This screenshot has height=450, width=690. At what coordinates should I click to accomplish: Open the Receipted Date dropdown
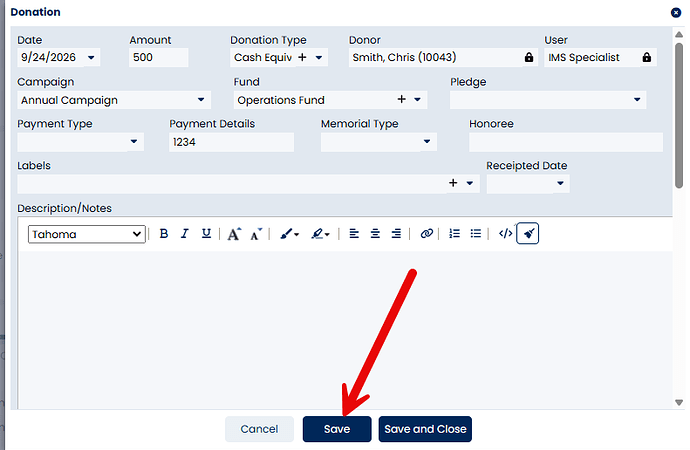pos(560,183)
